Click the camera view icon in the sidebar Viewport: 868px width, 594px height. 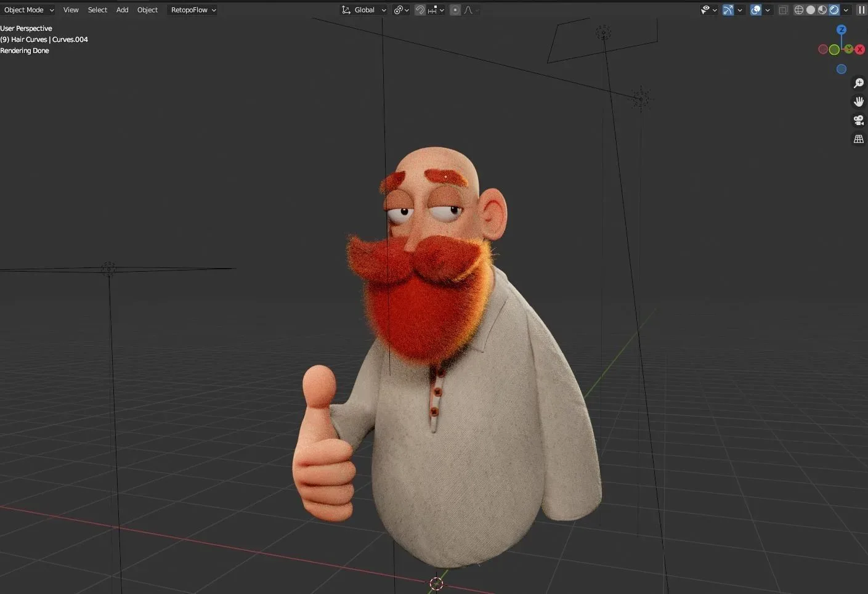pyautogui.click(x=859, y=120)
